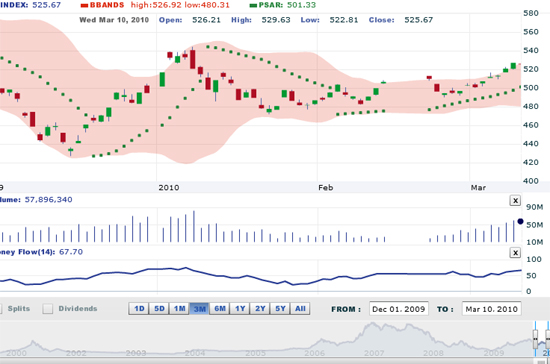Click the Mar label on price axis
The height and width of the screenshot is (364, 550).
[478, 188]
